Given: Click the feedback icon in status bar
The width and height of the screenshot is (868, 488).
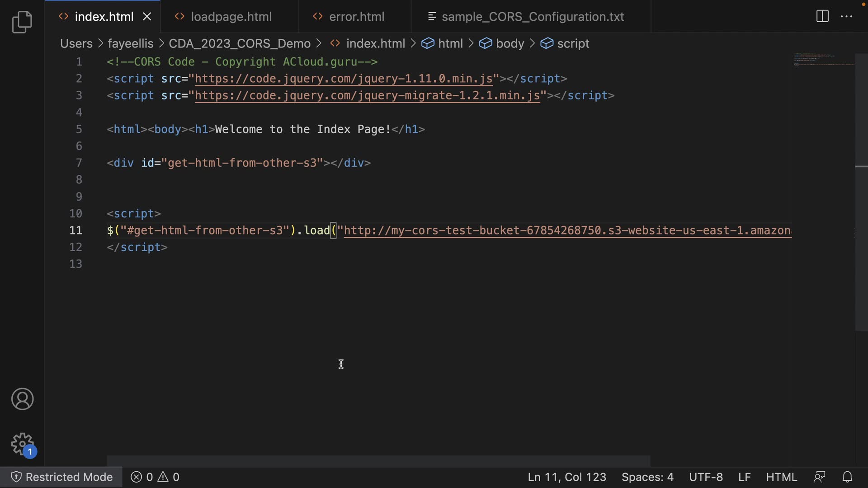Looking at the screenshot, I should (819, 477).
